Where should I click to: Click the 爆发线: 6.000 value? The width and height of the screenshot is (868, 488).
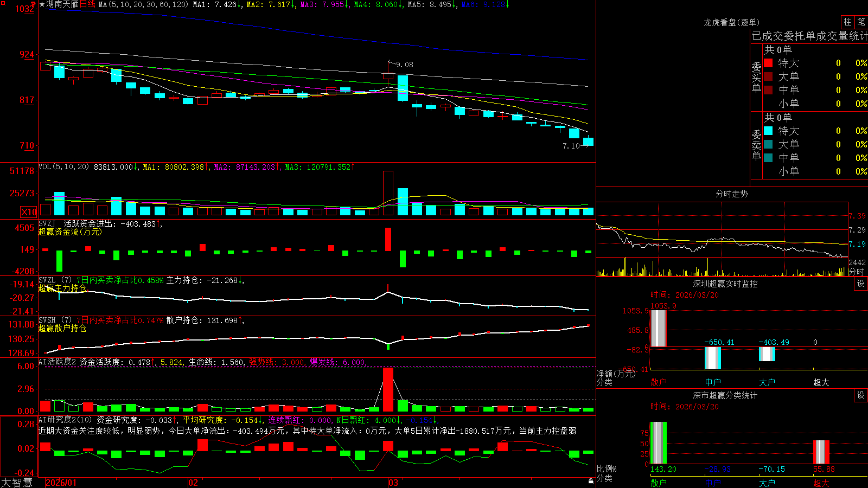point(337,362)
